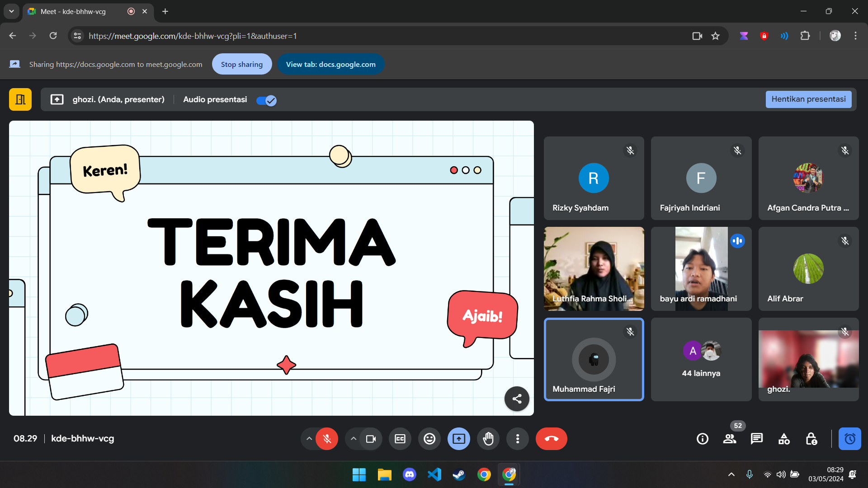Expand video settings arrow beside camera
Screen dimensions: 868x488
354,439
